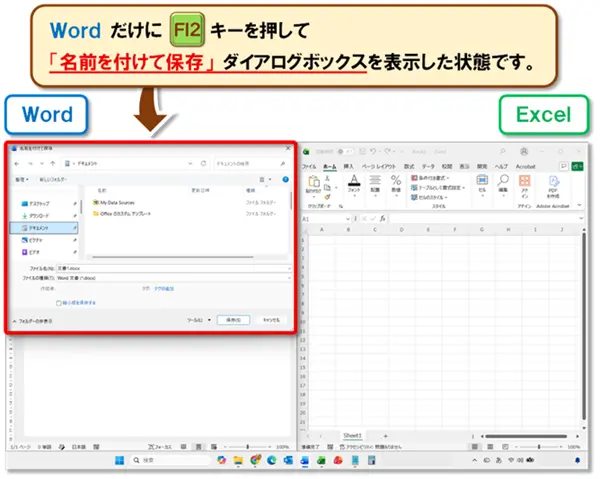Screen dimensions: 600x479
Task: Open Excel ファイル tab
Action: pos(309,166)
